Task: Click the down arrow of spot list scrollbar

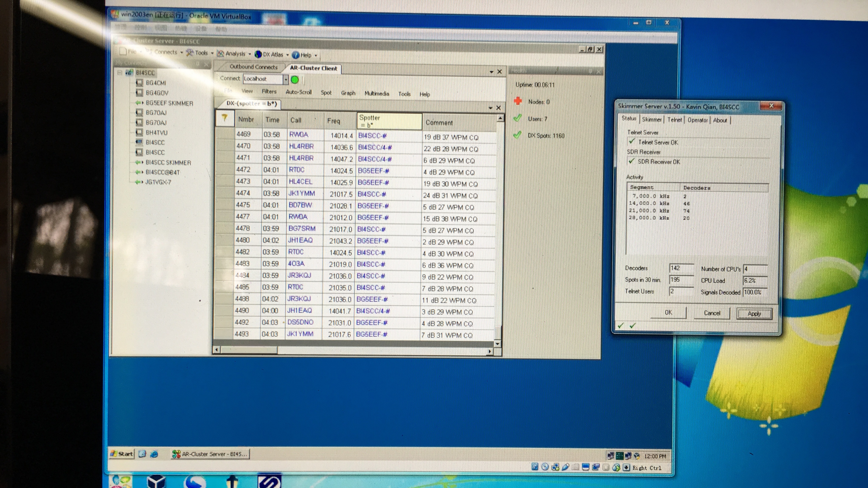Action: click(x=497, y=344)
